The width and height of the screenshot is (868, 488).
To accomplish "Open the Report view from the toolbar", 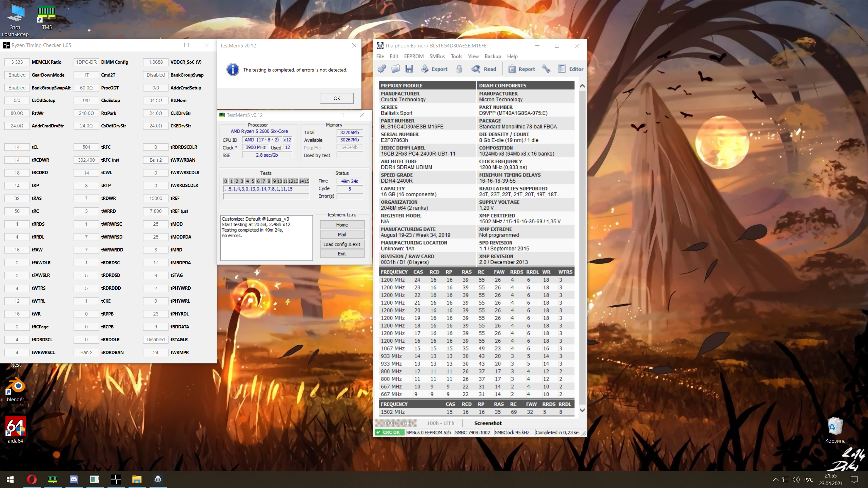I will coord(521,69).
